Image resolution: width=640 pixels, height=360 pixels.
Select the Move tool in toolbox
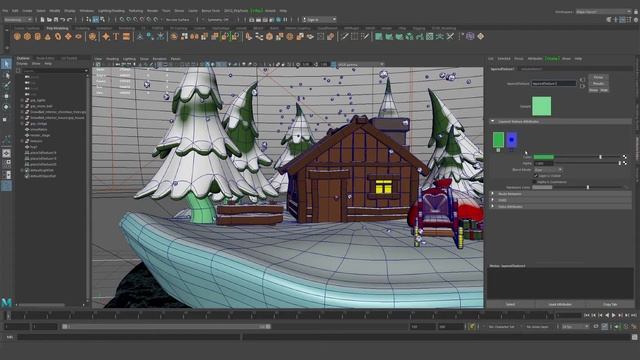click(6, 96)
